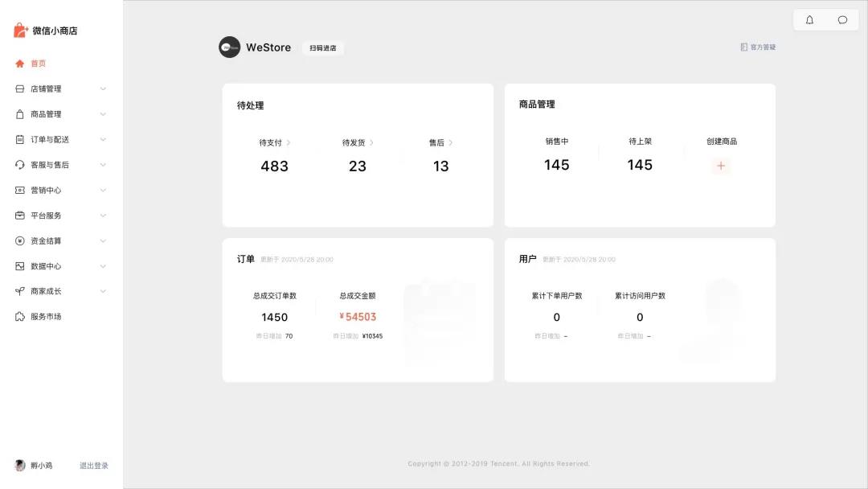
Task: Click 退出登录 to log out
Action: (94, 466)
